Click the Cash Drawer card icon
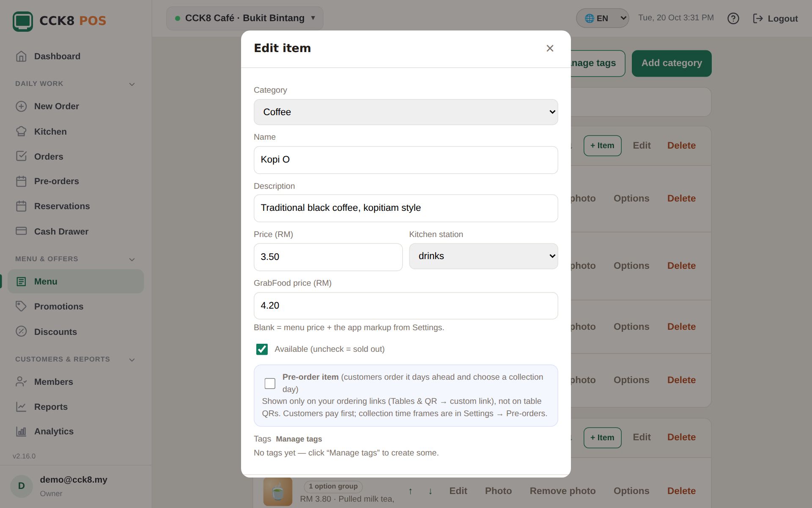Screen dimensions: 812x508 (x=21, y=231)
